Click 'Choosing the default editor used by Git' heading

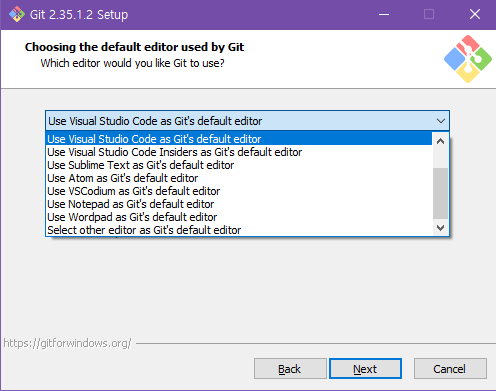click(134, 47)
